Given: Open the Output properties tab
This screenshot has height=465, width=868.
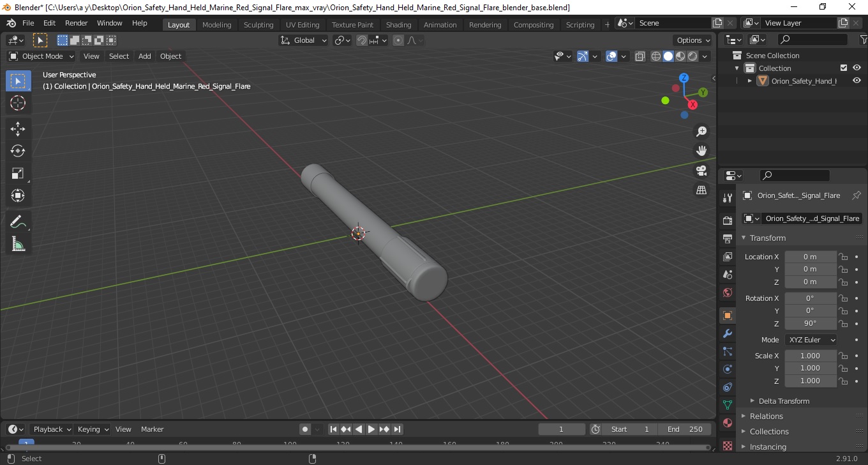Looking at the screenshot, I should (728, 238).
